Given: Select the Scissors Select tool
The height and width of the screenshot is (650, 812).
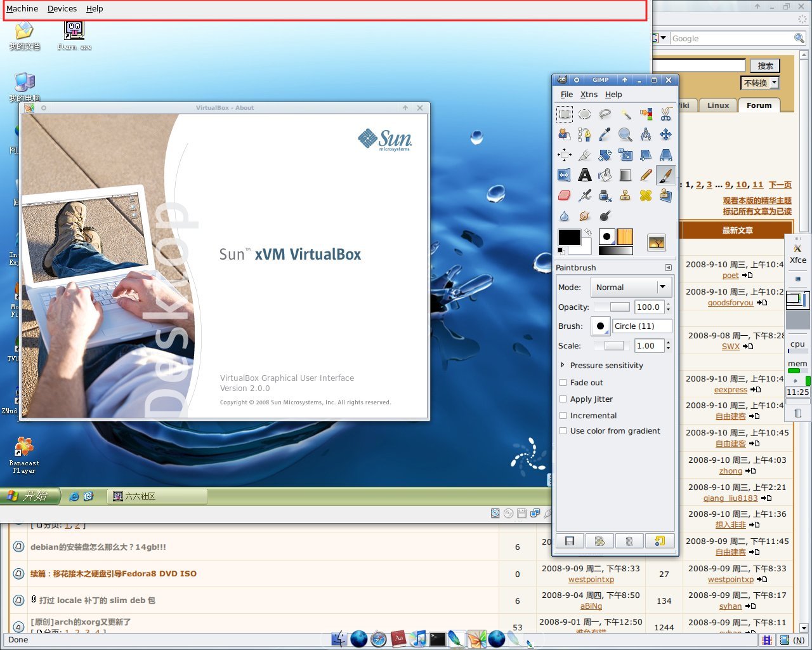Looking at the screenshot, I should [x=666, y=114].
